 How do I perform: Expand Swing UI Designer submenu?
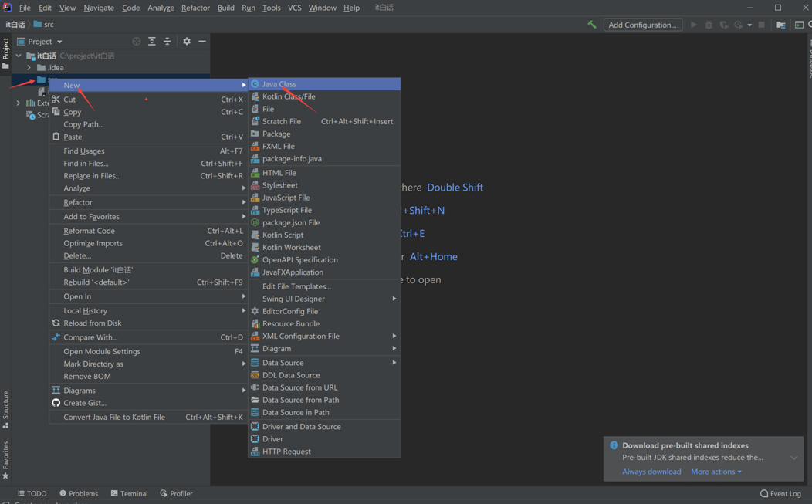point(325,299)
